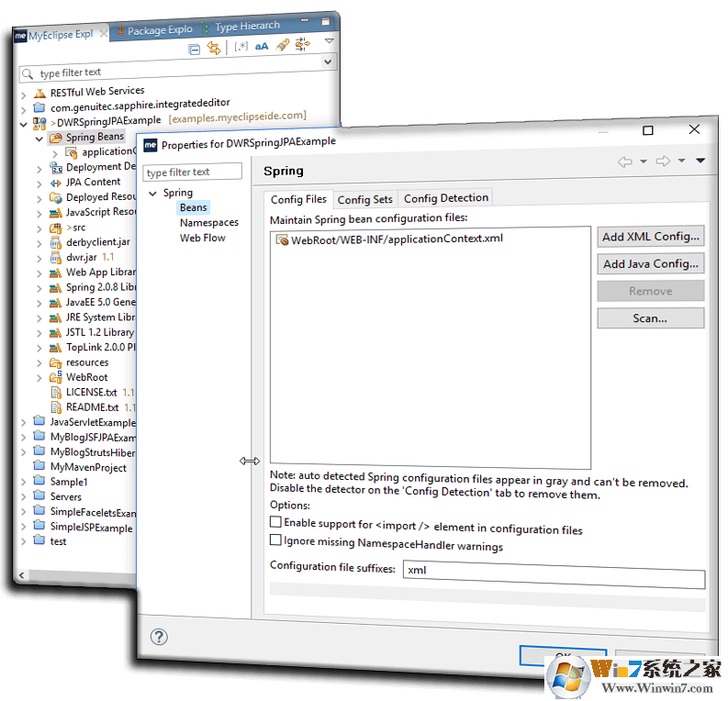Image resolution: width=728 pixels, height=701 pixels.
Task: Expand the RESTful Web Services node
Action: point(24,94)
